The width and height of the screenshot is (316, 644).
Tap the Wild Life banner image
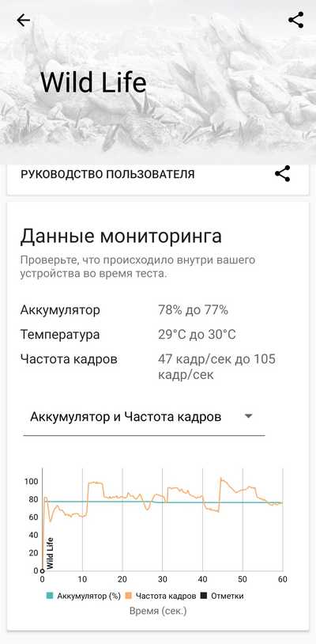158,82
